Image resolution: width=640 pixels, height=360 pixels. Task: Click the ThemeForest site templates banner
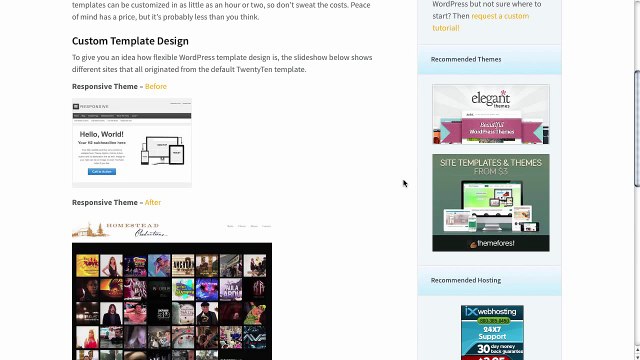pyautogui.click(x=491, y=203)
